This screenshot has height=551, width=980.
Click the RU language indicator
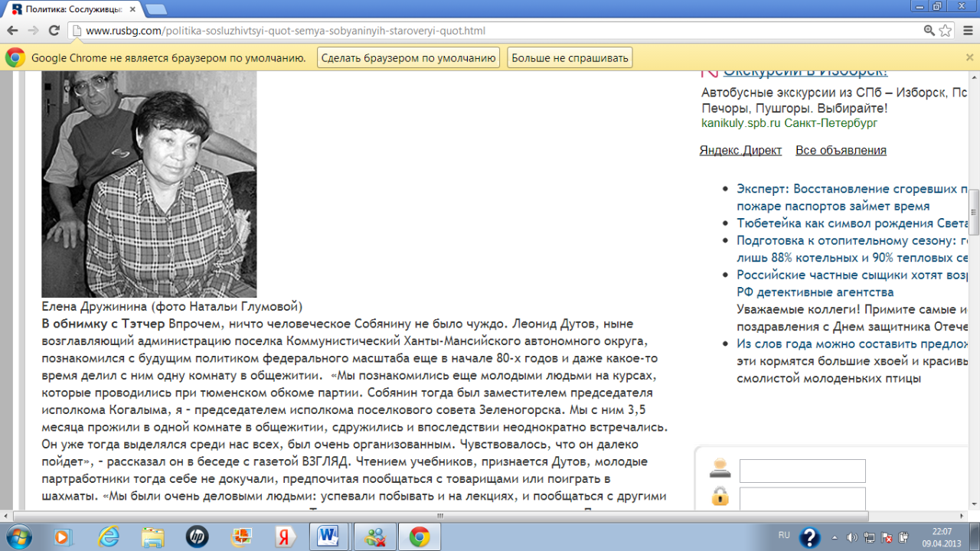pyautogui.click(x=784, y=535)
